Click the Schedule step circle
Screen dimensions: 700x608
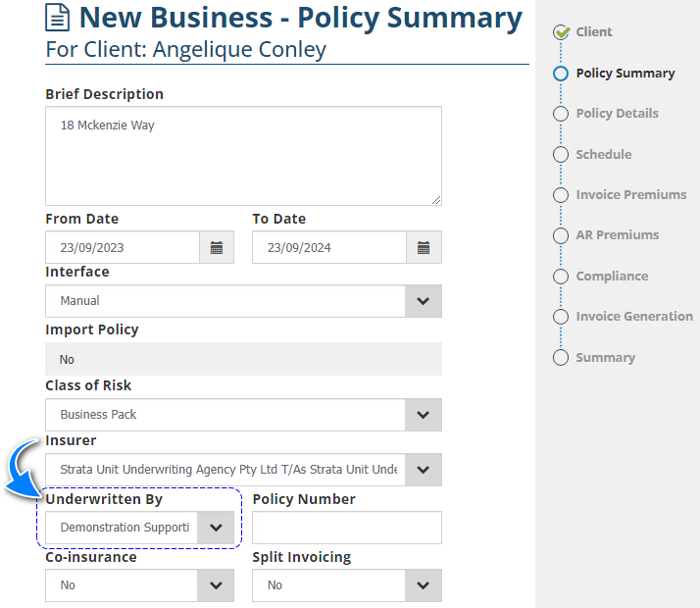561,155
